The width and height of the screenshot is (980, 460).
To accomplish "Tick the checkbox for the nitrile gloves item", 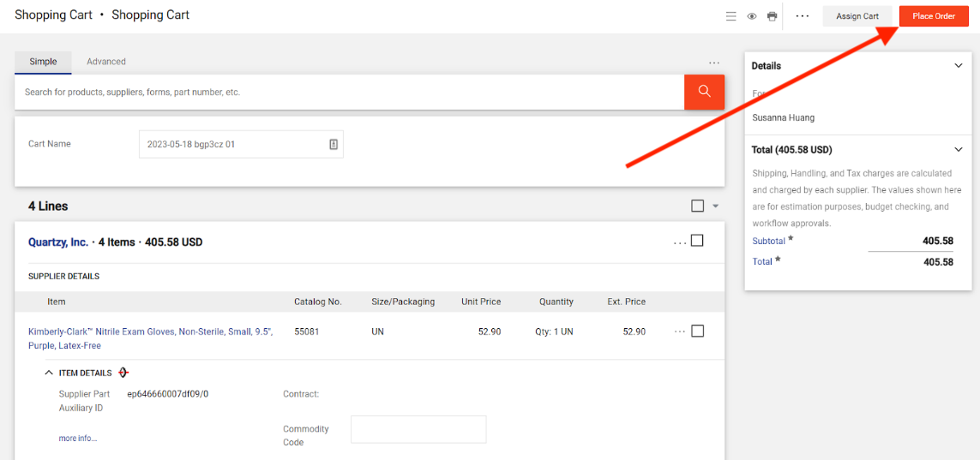I will (x=697, y=331).
